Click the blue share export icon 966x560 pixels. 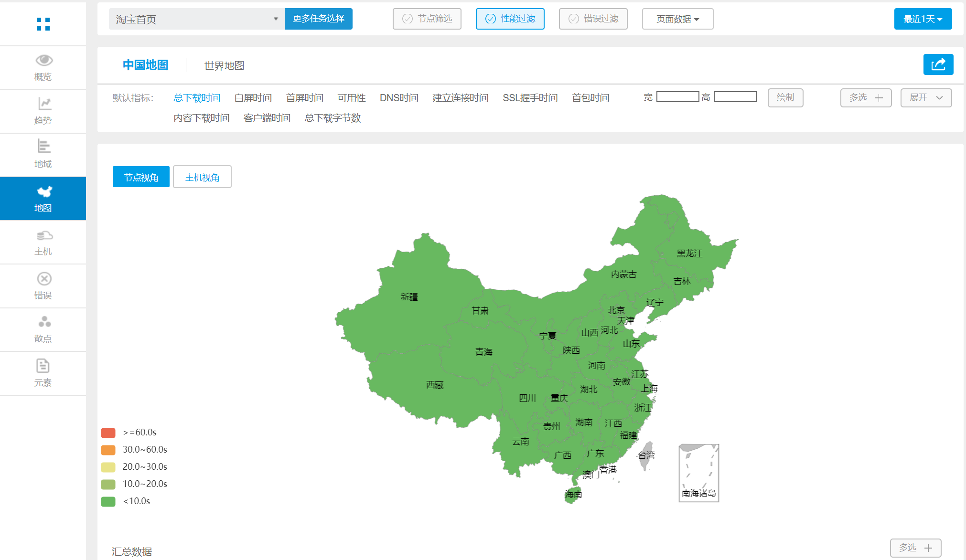[938, 64]
